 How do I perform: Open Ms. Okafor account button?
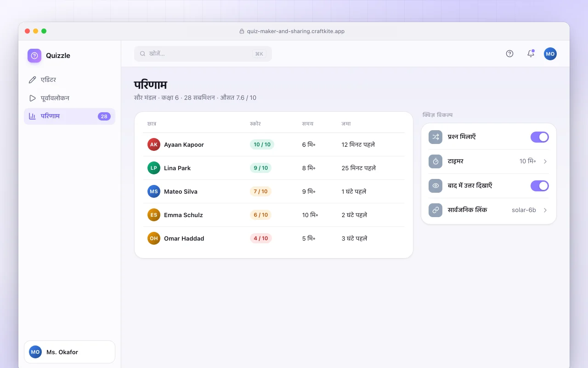pyautogui.click(x=69, y=352)
